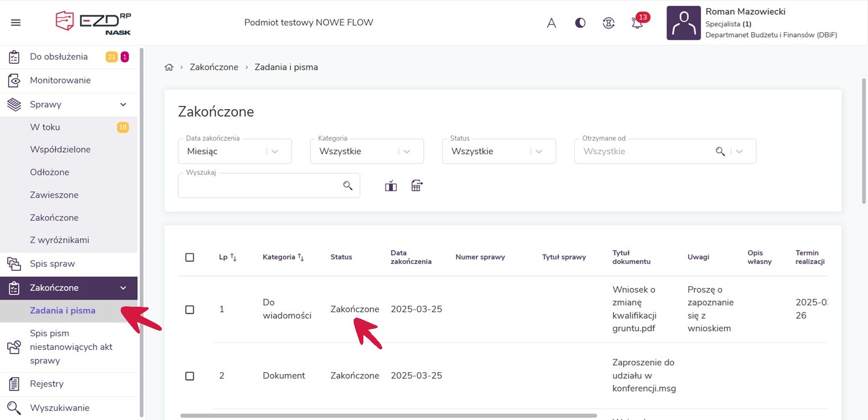This screenshot has width=868, height=420.
Task: Click the export table icon next to search
Action: pos(417,186)
